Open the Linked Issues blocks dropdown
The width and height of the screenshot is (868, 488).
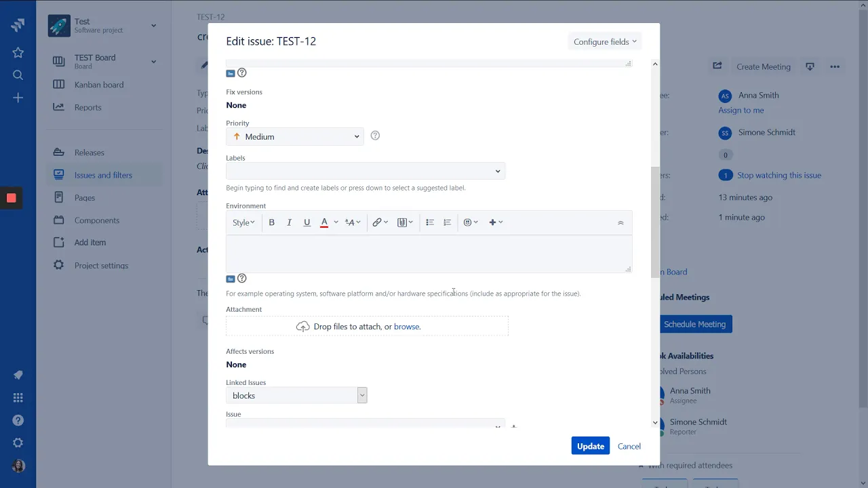point(296,395)
